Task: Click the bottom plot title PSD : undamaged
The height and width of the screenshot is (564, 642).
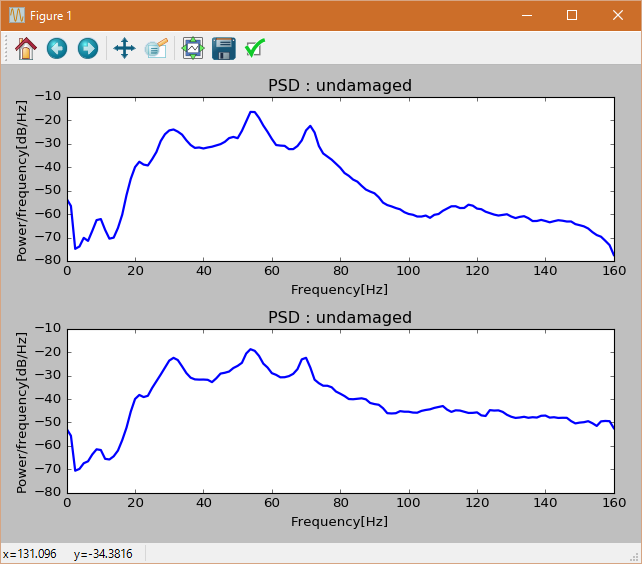Action: 340,317
